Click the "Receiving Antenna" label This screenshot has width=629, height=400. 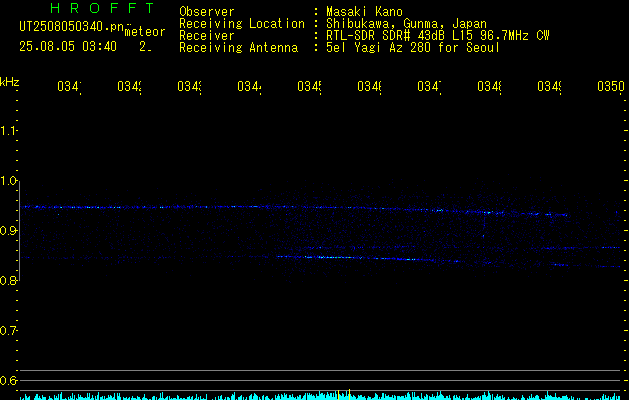click(x=238, y=48)
